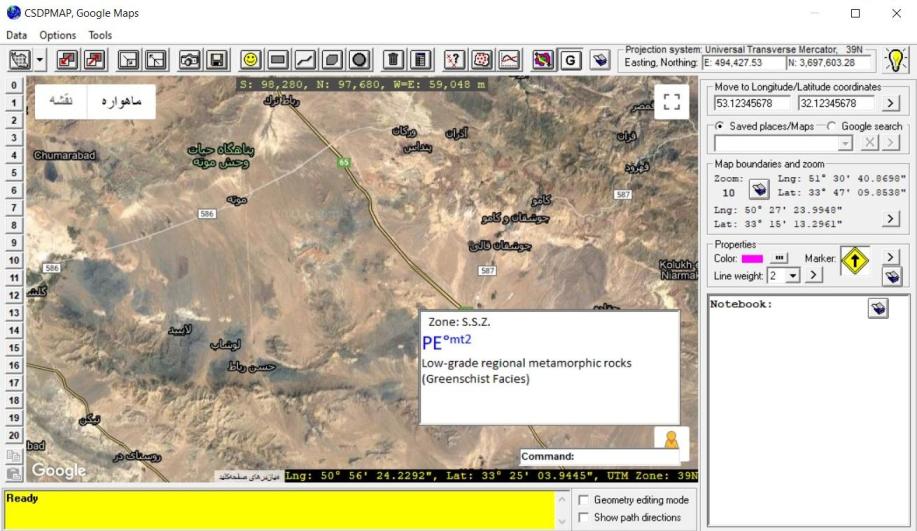Click row number 0 button on left strip
The image size is (917, 531).
point(13,85)
